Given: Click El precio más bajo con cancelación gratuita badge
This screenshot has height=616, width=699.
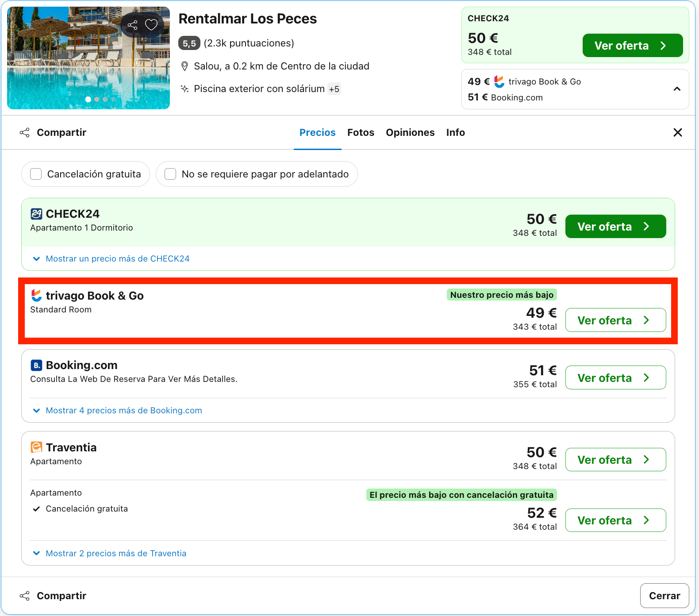Looking at the screenshot, I should pos(461,495).
